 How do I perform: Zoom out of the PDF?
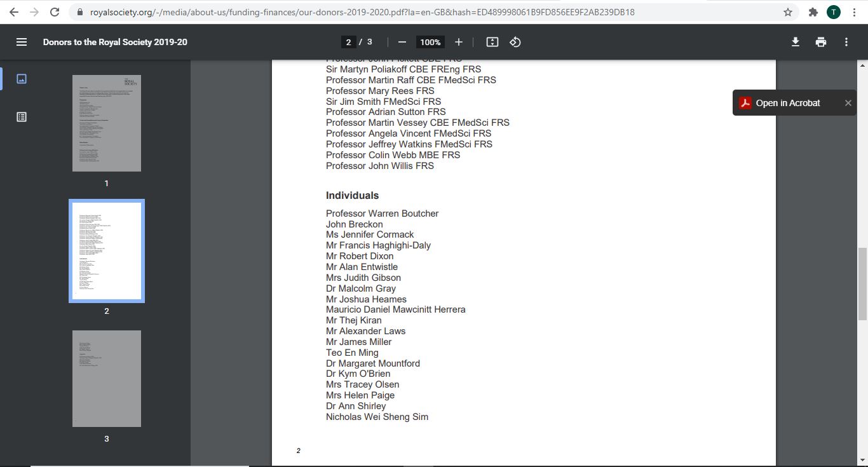tap(402, 42)
